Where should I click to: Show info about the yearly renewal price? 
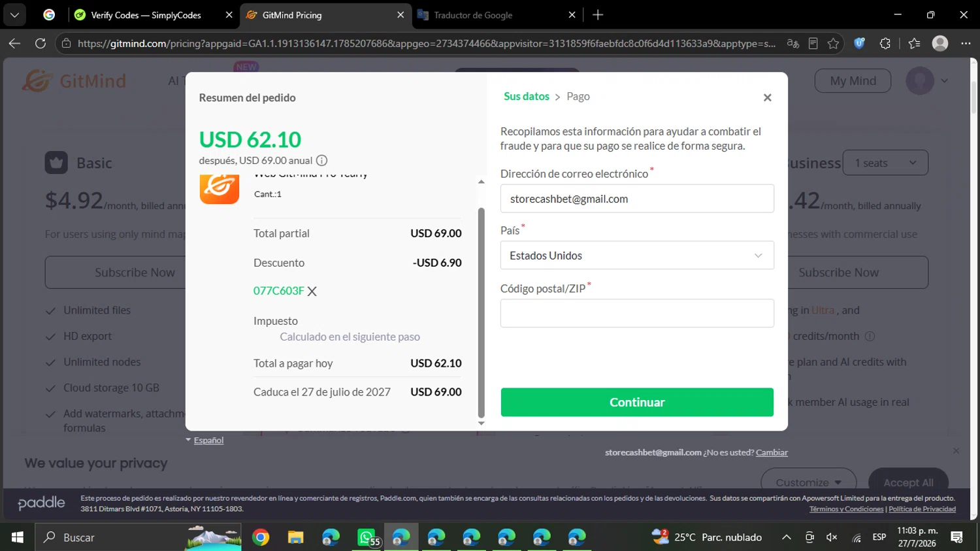coord(321,161)
